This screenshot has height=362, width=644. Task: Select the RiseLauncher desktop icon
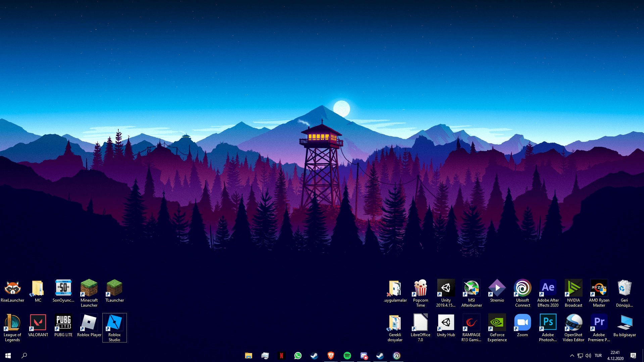(12, 291)
